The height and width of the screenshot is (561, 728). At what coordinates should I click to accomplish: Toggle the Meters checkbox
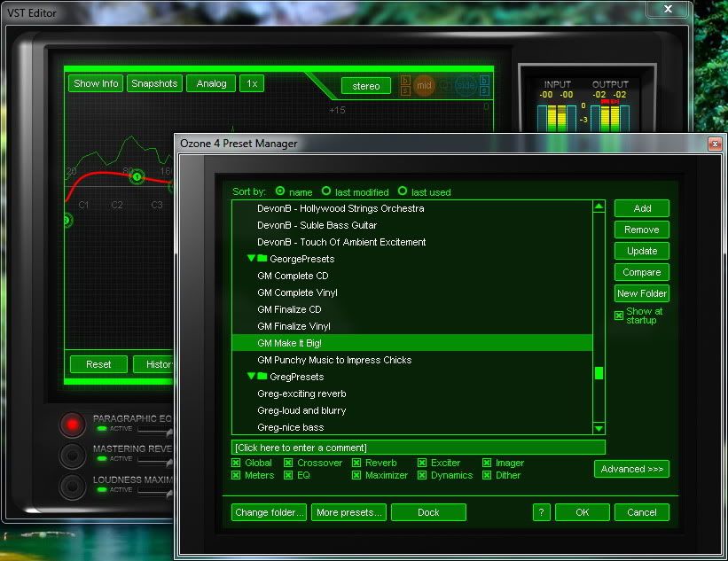(236, 475)
